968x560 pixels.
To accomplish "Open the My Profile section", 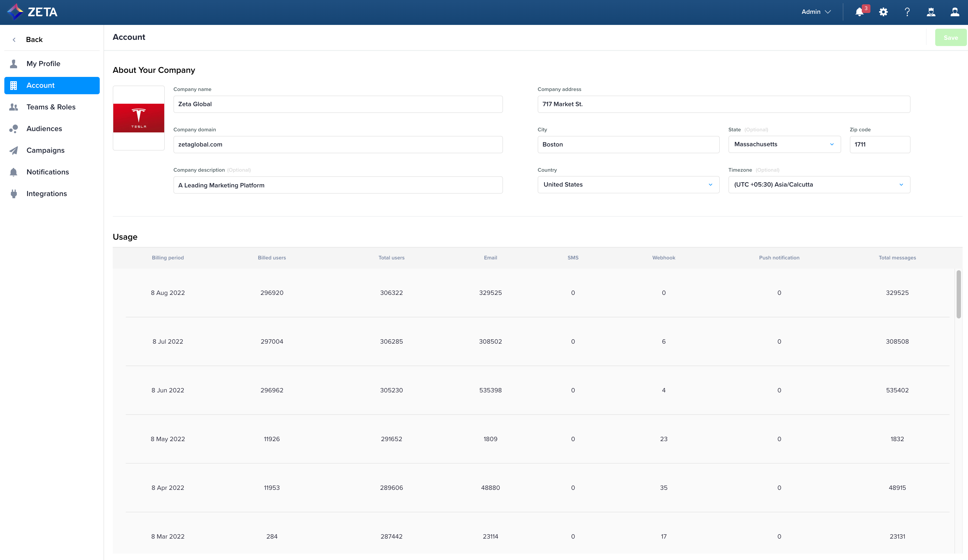I will point(43,64).
